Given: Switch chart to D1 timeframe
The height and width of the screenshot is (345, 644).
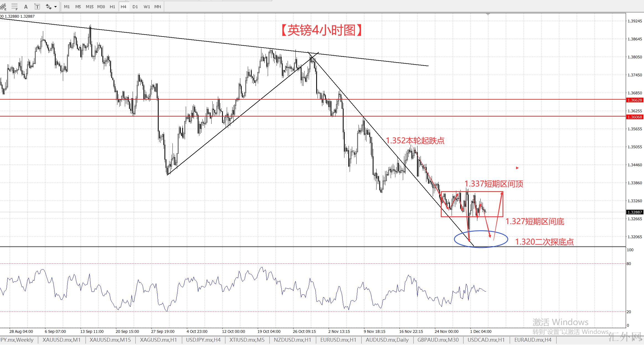Looking at the screenshot, I should tap(135, 7).
